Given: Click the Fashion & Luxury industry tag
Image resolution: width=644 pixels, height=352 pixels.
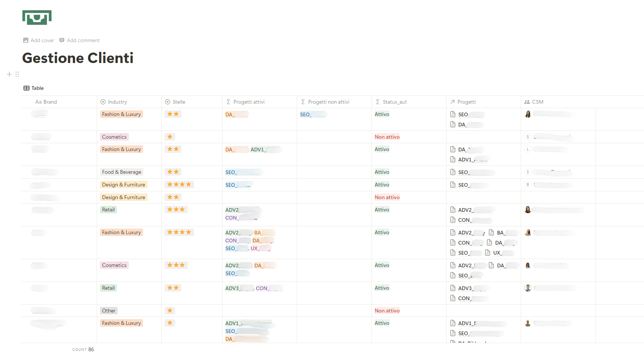Looking at the screenshot, I should 121,114.
